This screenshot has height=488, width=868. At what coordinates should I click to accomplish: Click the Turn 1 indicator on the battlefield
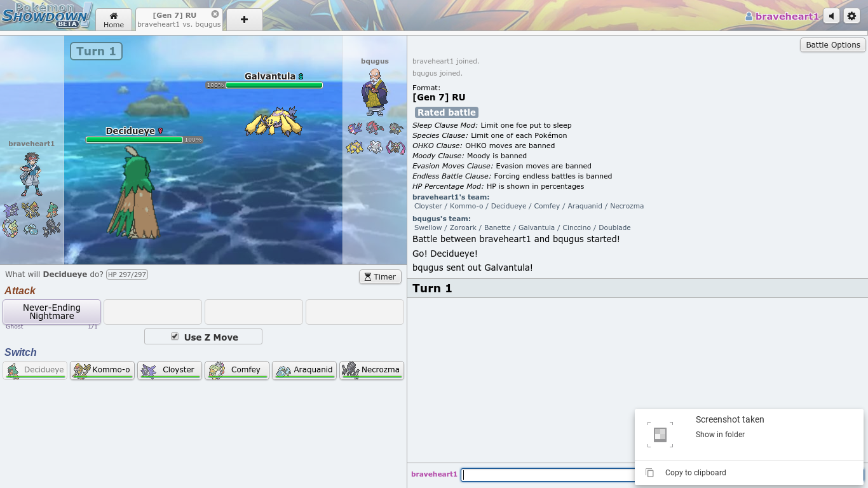(96, 51)
